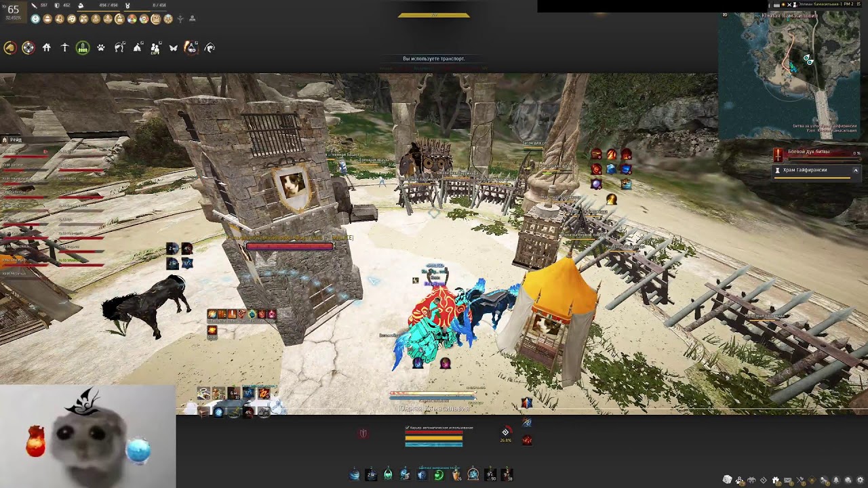The height and width of the screenshot is (488, 868).
Task: Click the minimap view
Action: pyautogui.click(x=789, y=75)
